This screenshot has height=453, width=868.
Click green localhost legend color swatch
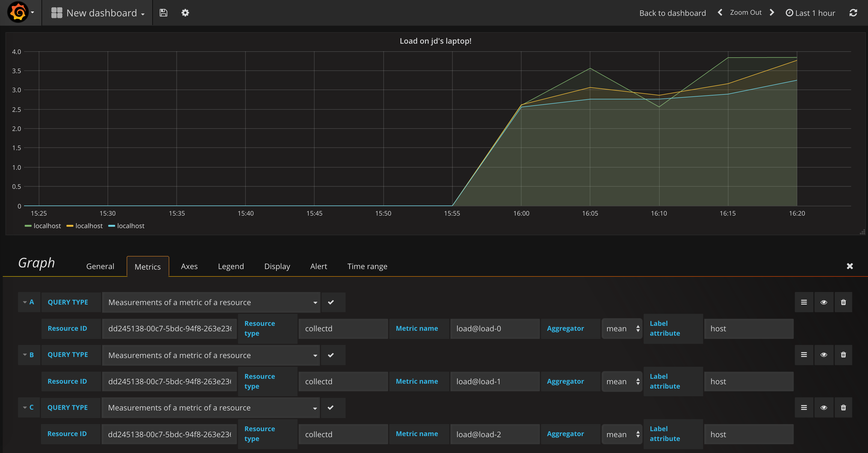(x=28, y=226)
